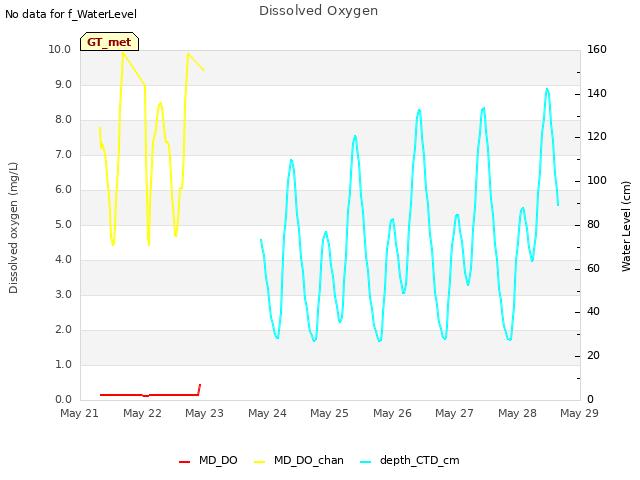
Task: Click the 0.0 left axis value
Action: 63,400
